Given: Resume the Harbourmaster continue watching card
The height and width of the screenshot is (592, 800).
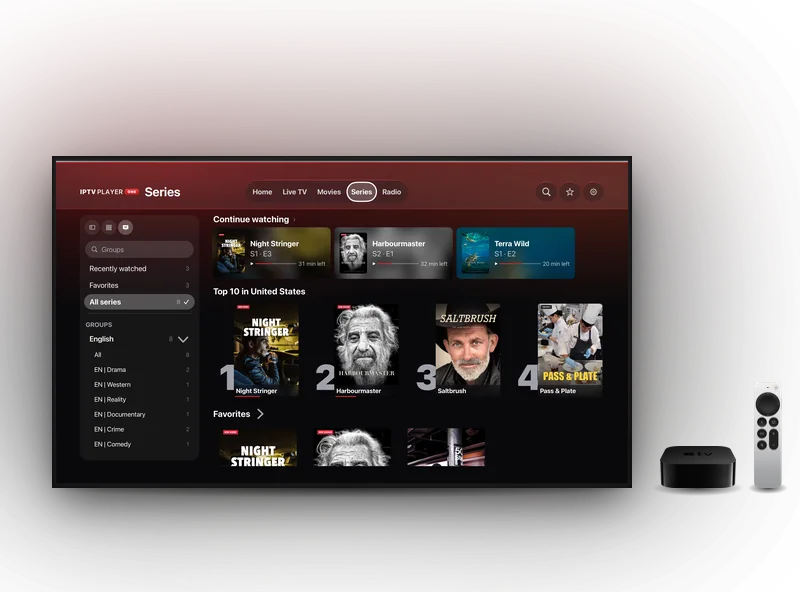Looking at the screenshot, I should coord(393,253).
